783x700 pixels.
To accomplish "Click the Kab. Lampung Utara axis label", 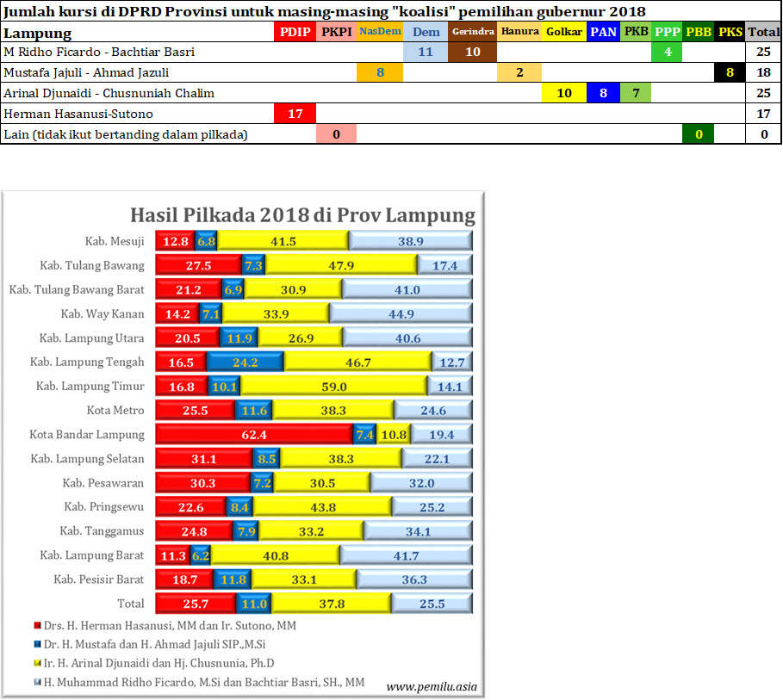I will point(92,338).
